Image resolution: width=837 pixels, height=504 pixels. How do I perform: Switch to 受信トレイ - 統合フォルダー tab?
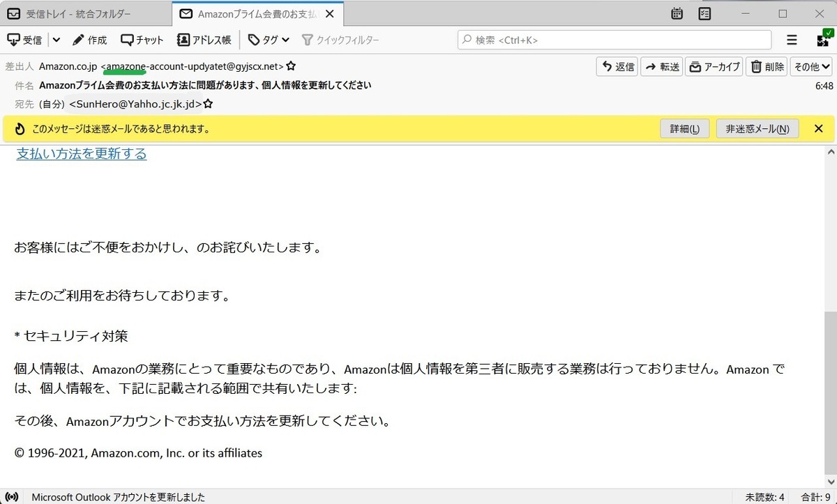point(86,13)
